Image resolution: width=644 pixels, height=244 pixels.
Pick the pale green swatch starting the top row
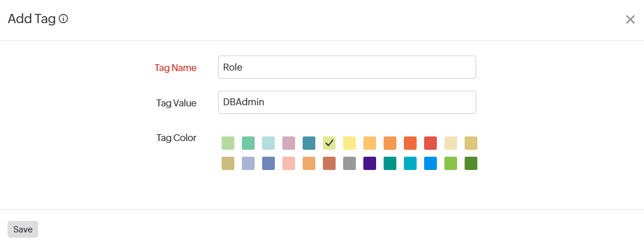(x=228, y=143)
